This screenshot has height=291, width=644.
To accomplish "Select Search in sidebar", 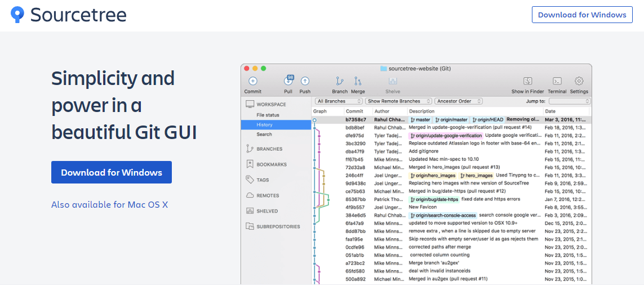I will (x=264, y=134).
